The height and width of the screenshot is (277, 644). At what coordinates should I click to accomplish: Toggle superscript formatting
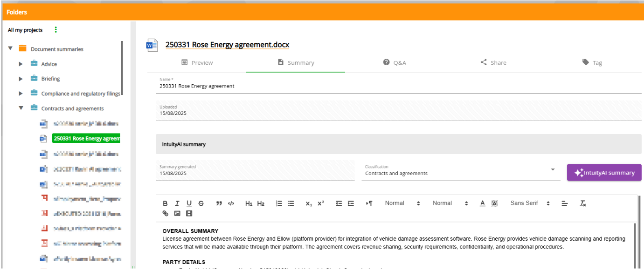click(x=321, y=203)
